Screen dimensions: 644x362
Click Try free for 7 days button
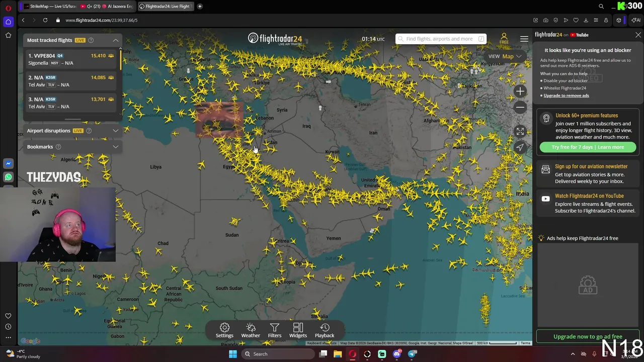click(588, 147)
